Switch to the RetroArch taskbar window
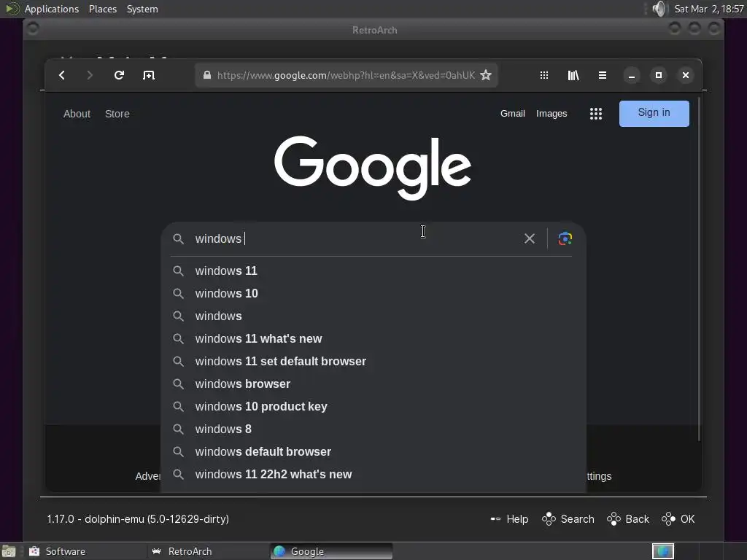The image size is (747, 560). tap(207, 551)
